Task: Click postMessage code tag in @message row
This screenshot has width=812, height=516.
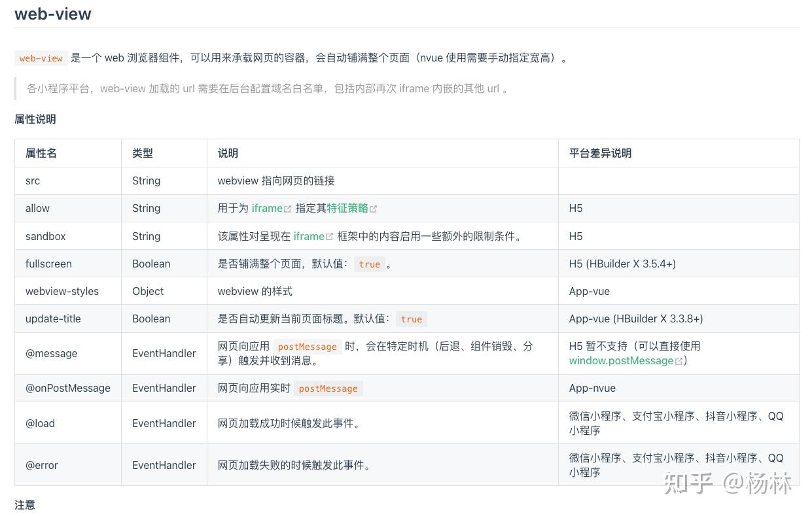Action: [308, 347]
